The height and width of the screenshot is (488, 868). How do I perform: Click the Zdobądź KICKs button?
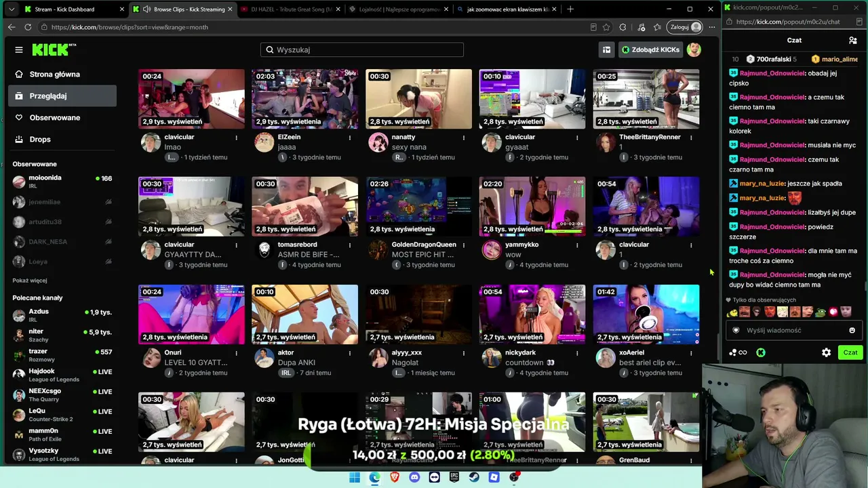click(x=650, y=49)
